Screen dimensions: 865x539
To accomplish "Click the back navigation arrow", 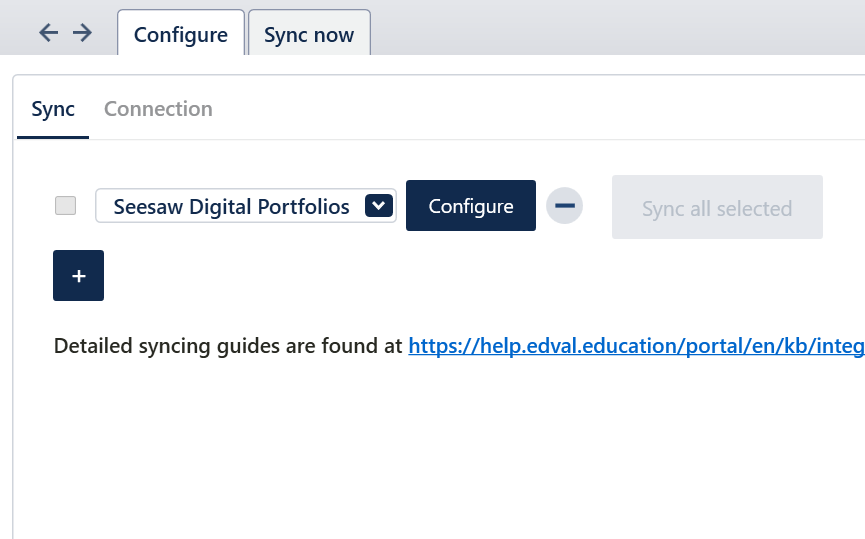I will pos(48,33).
